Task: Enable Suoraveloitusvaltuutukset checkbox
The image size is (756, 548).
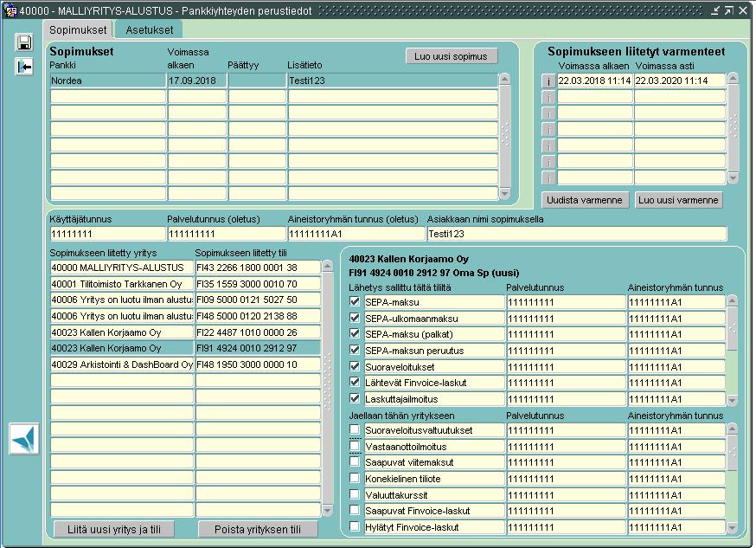Action: coord(355,429)
